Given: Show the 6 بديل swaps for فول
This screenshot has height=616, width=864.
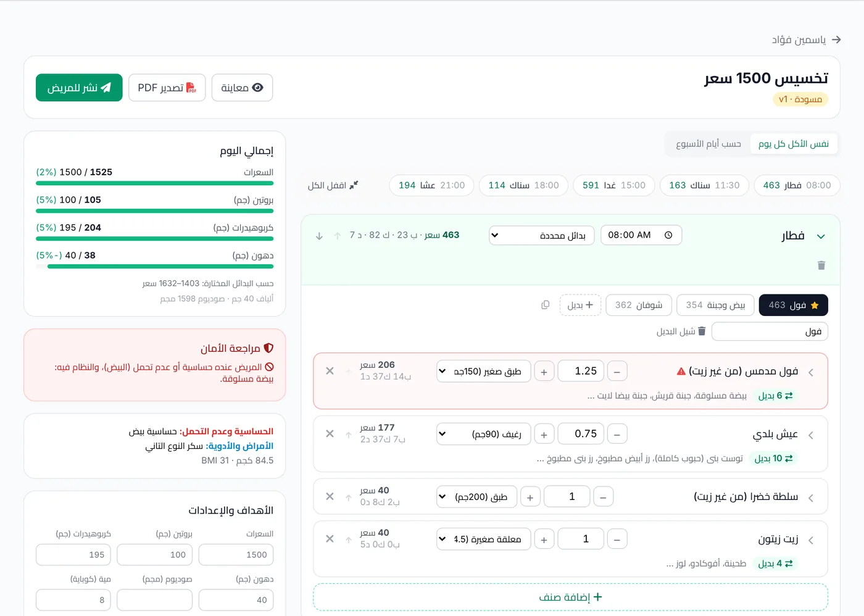Looking at the screenshot, I should coord(775,396).
